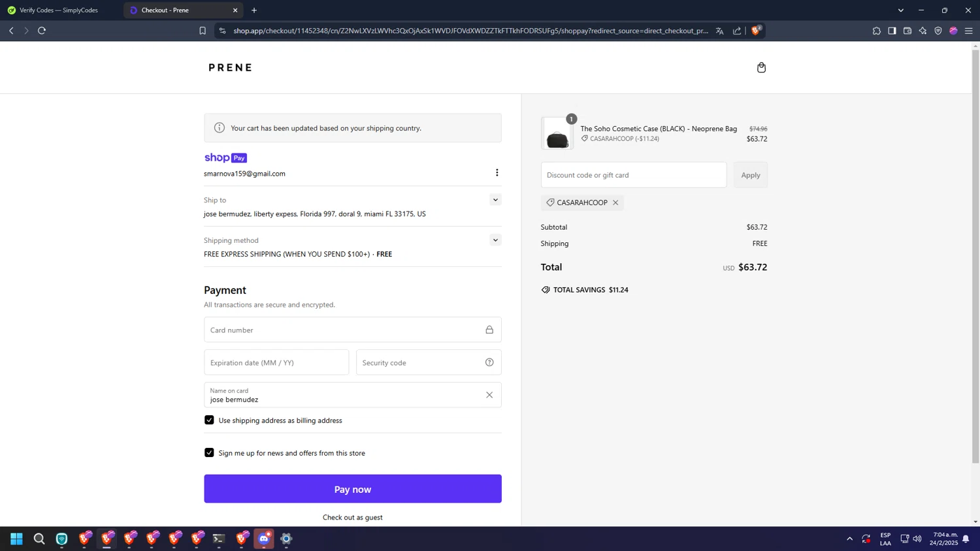
Task: Focus the Expiration date field
Action: click(276, 362)
